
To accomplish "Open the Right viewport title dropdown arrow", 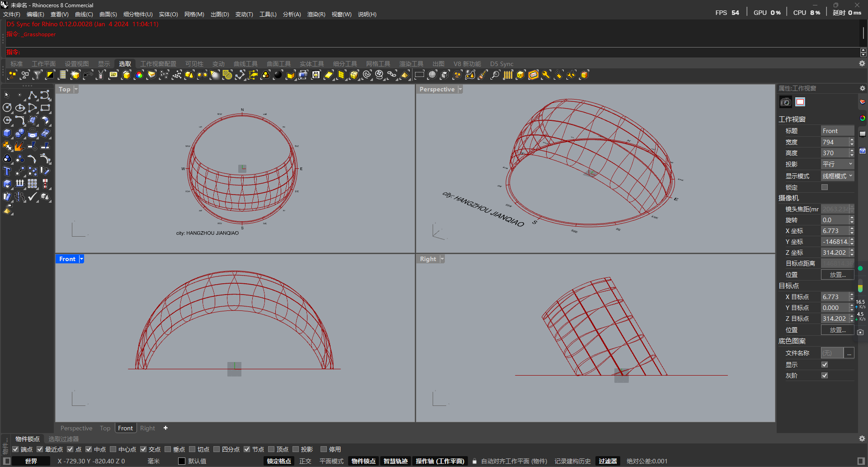I will (442, 259).
